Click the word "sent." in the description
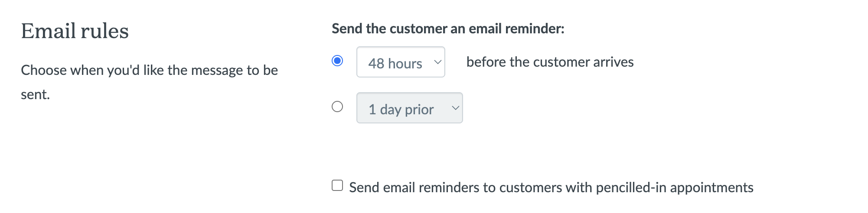868x213 pixels. (x=36, y=94)
